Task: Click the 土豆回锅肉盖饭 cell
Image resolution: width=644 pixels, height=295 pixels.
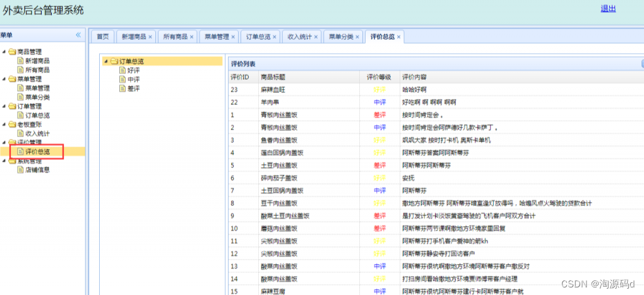Action: (x=308, y=191)
